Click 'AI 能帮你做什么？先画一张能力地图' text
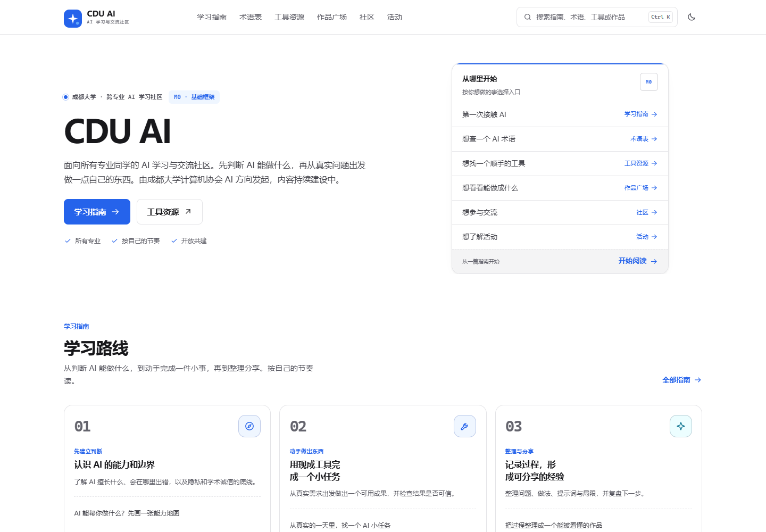Image resolution: width=766 pixels, height=532 pixels. coord(127,513)
